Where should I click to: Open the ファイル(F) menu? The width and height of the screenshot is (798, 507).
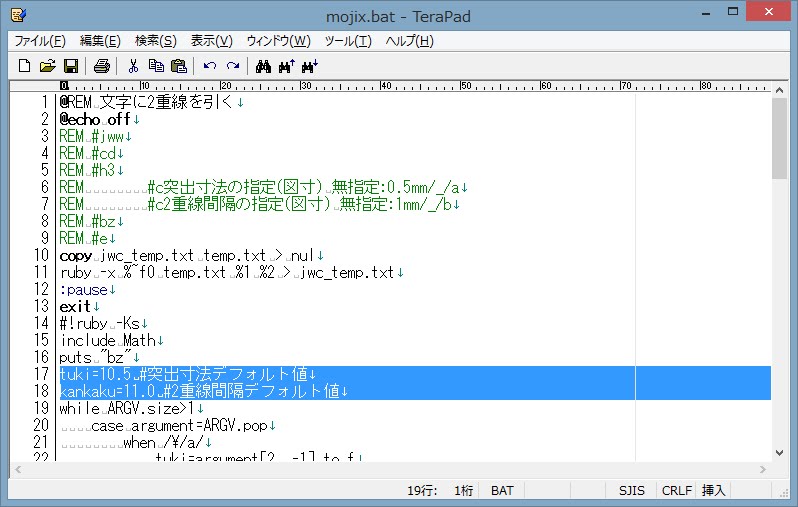click(40, 41)
